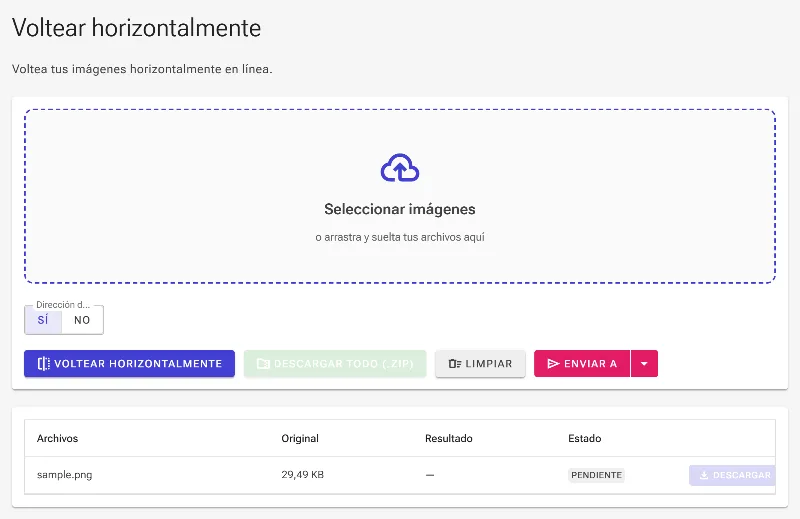Select NO in the Dirección toggle

(x=82, y=320)
